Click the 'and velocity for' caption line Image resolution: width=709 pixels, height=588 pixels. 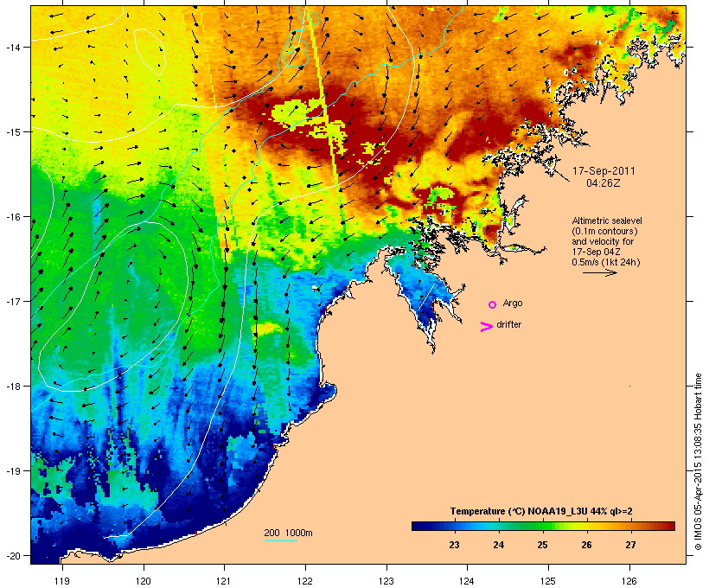click(603, 241)
